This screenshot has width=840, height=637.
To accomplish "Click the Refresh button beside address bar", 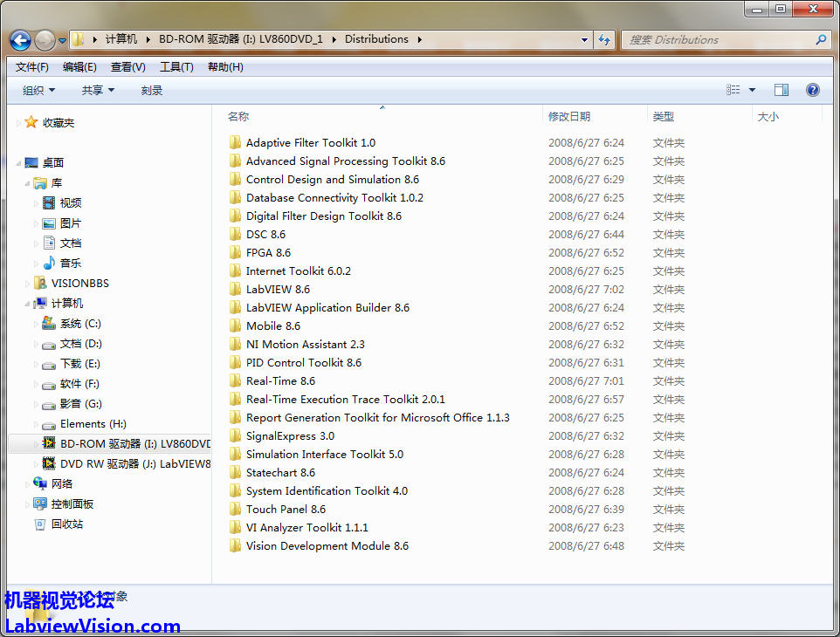I will point(603,39).
